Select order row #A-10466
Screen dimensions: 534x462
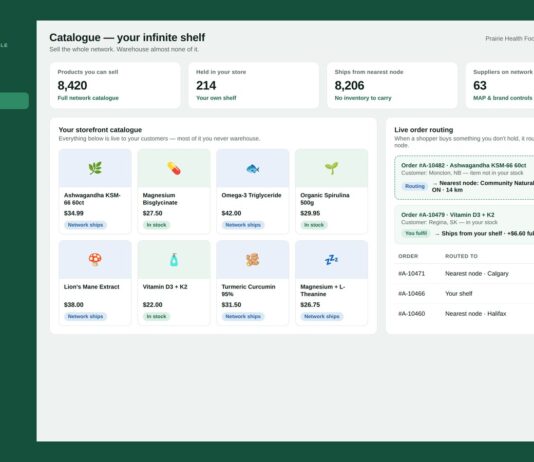point(464,293)
